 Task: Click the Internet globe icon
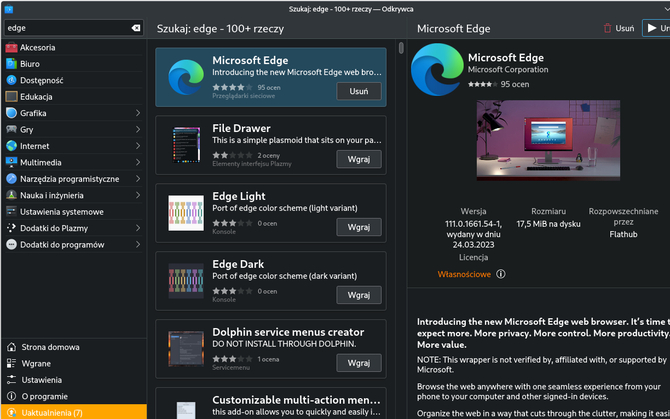[12, 146]
